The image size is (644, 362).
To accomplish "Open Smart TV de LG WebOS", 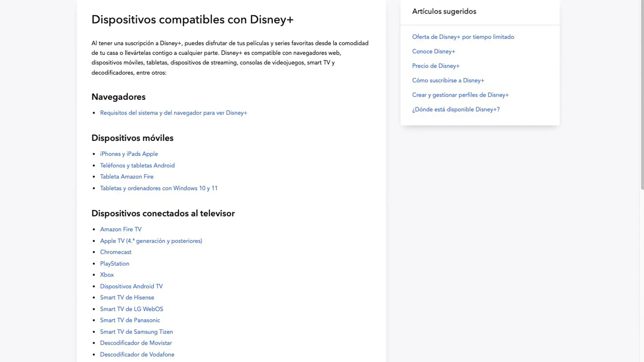I will pos(131,309).
